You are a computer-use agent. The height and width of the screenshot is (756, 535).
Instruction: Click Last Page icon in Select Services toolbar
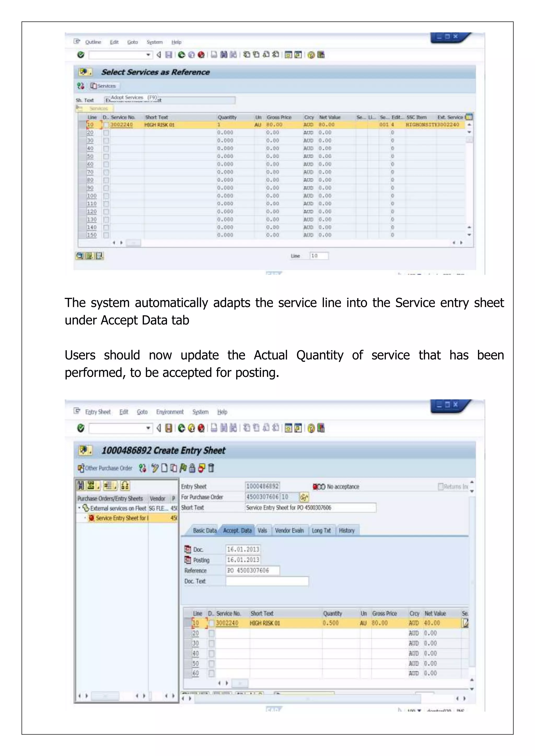coord(276,55)
